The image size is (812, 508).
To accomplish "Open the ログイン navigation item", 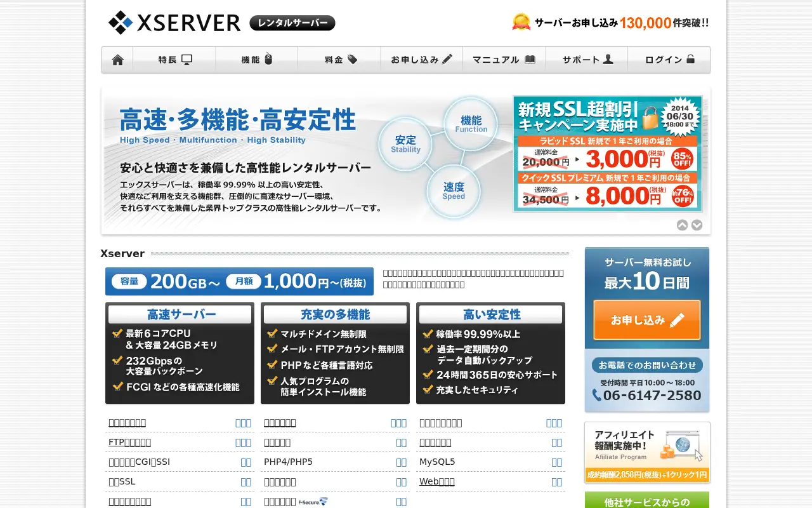I will (669, 60).
